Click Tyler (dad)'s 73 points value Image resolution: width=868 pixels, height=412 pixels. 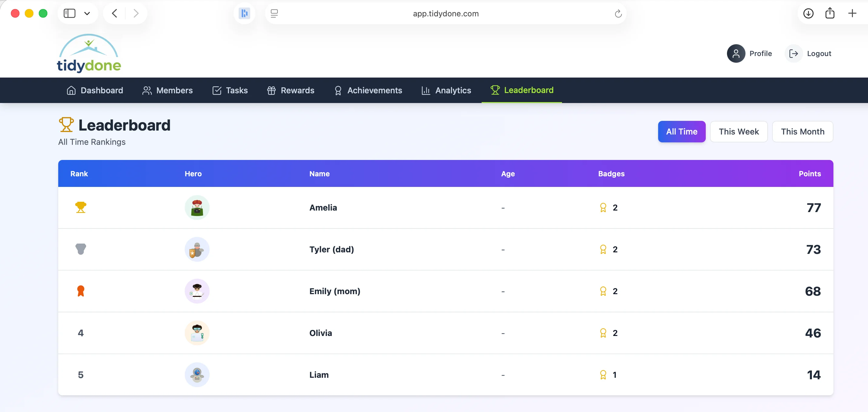813,249
